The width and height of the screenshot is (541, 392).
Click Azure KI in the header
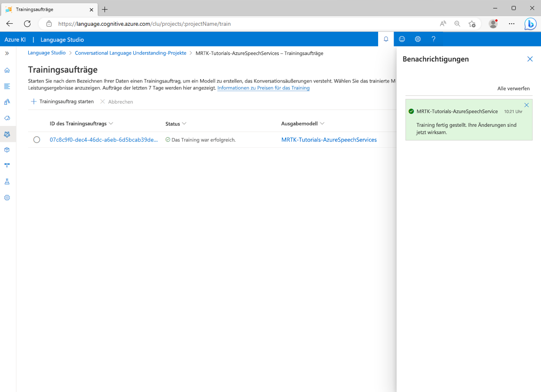point(15,40)
